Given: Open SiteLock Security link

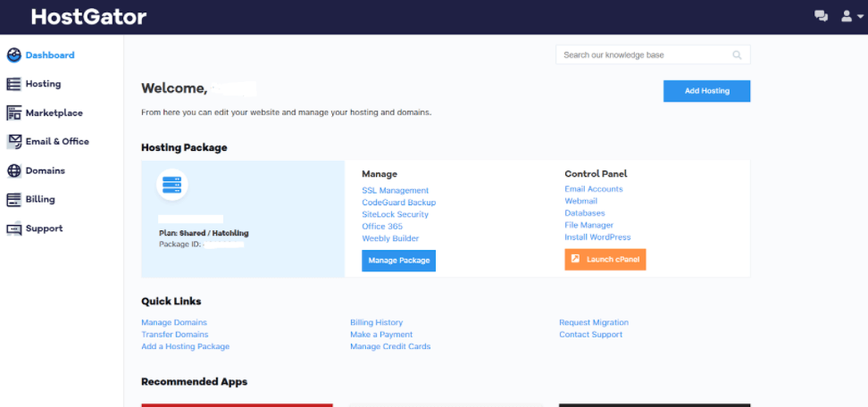Looking at the screenshot, I should click(x=396, y=214).
